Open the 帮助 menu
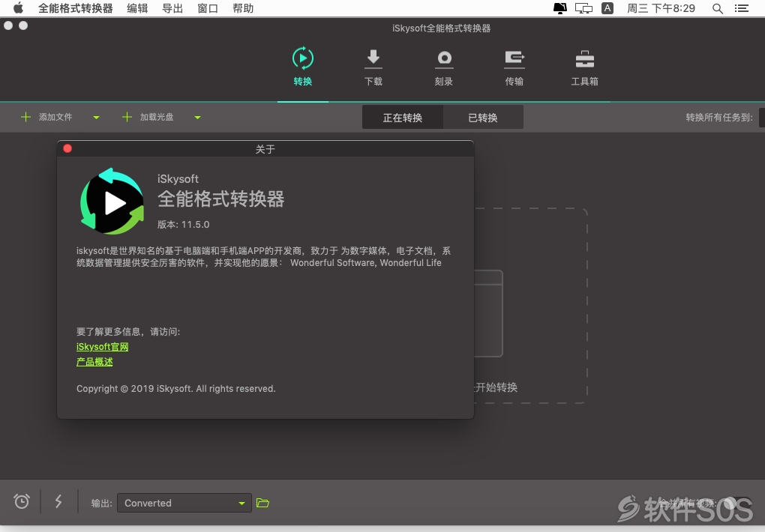The image size is (765, 532). 243,8
